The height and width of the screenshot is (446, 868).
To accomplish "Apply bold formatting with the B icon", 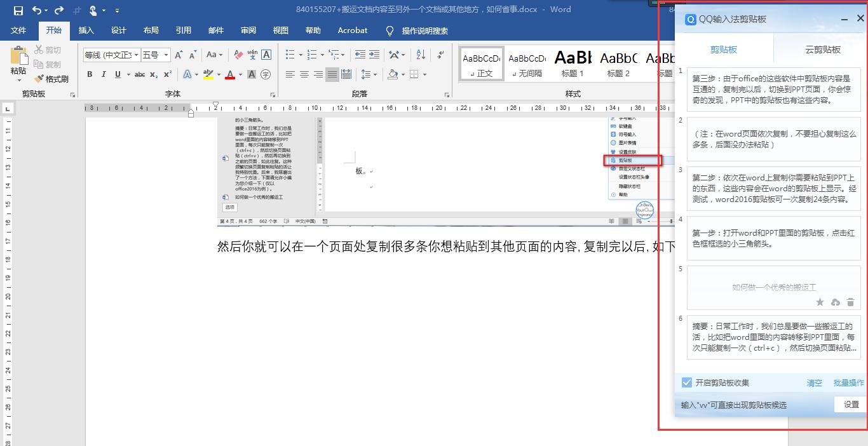I will 90,74.
